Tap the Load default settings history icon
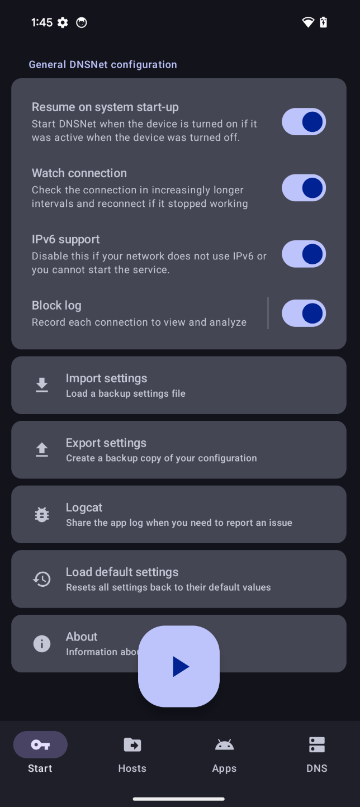Screen dimensions: 360x807 click(42, 579)
